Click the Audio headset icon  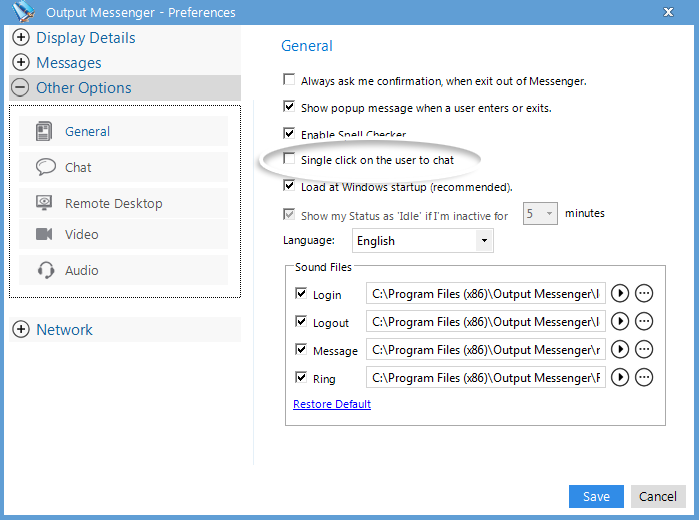pyautogui.click(x=46, y=270)
